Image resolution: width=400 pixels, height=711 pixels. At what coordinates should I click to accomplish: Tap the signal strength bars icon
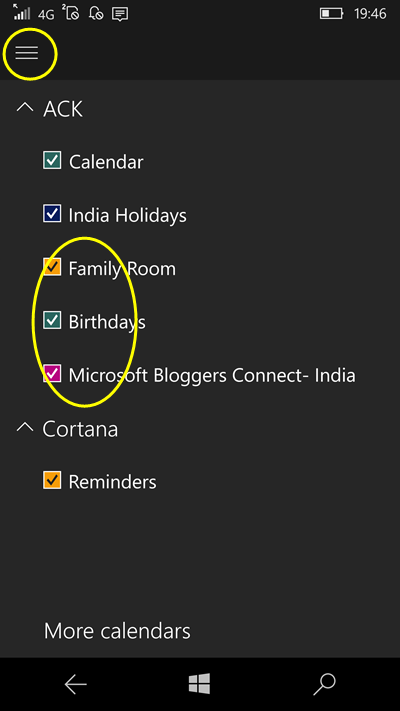(x=22, y=13)
